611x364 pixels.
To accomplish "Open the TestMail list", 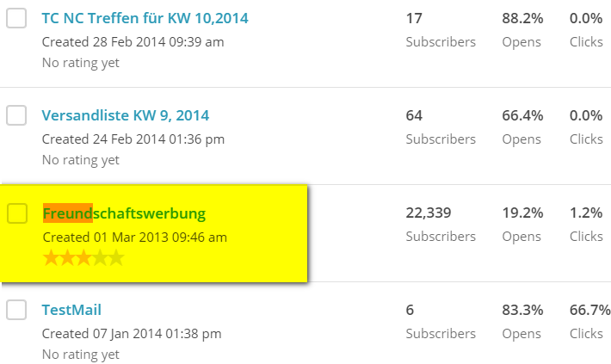I will 72,310.
